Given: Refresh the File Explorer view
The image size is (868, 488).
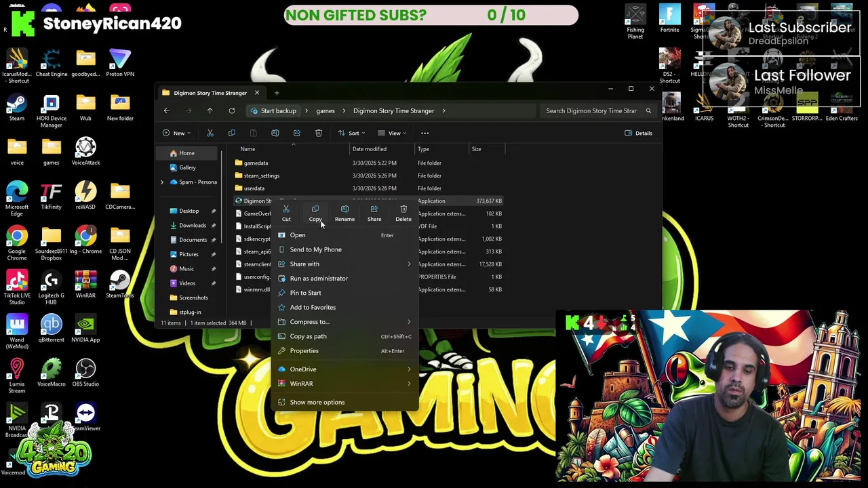Looking at the screenshot, I should tap(232, 110).
